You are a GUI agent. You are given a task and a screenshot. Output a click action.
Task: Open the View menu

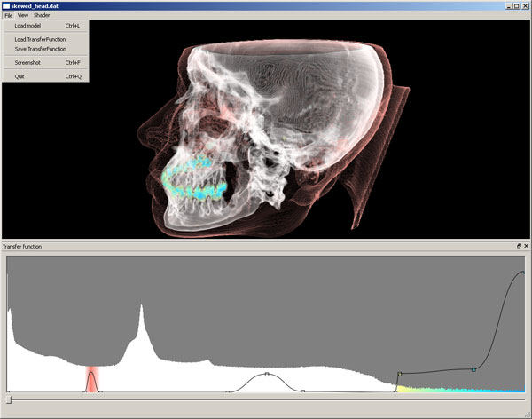click(22, 15)
